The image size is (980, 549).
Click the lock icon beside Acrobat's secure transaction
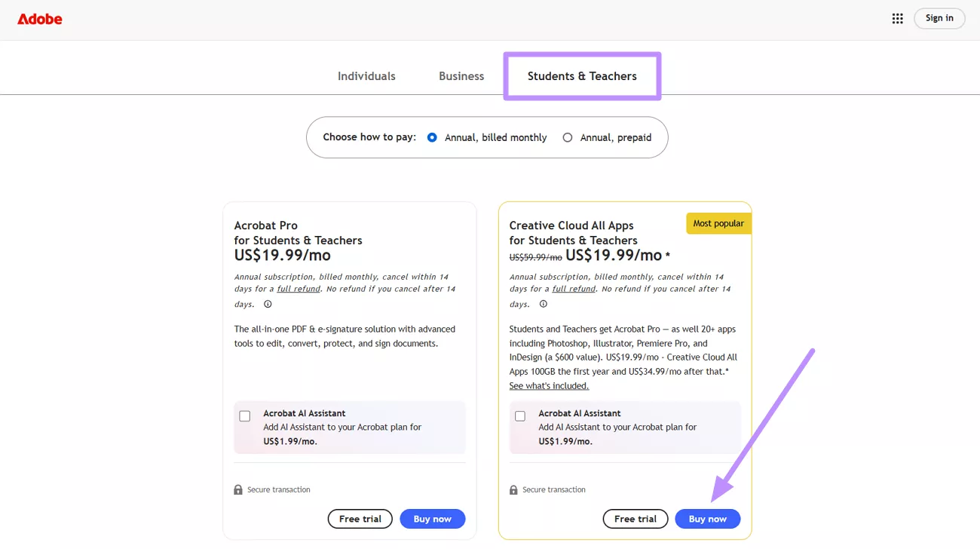(239, 489)
